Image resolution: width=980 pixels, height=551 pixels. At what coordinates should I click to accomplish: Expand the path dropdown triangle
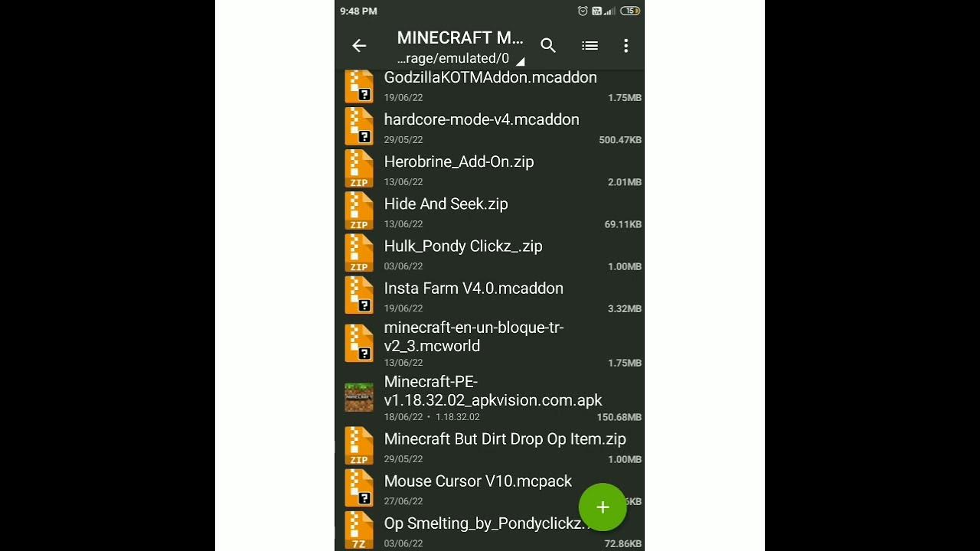[521, 61]
